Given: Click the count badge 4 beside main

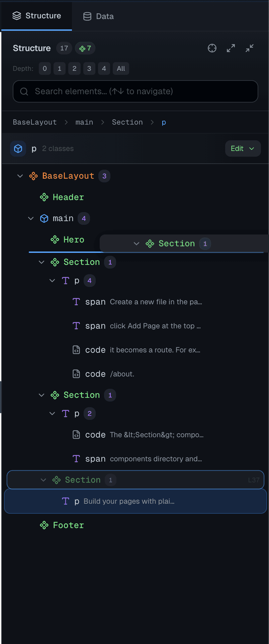Looking at the screenshot, I should [x=84, y=218].
